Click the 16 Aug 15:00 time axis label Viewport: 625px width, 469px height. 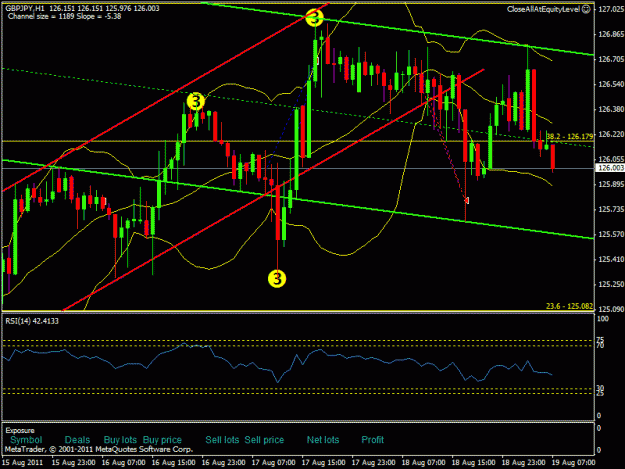(x=173, y=463)
